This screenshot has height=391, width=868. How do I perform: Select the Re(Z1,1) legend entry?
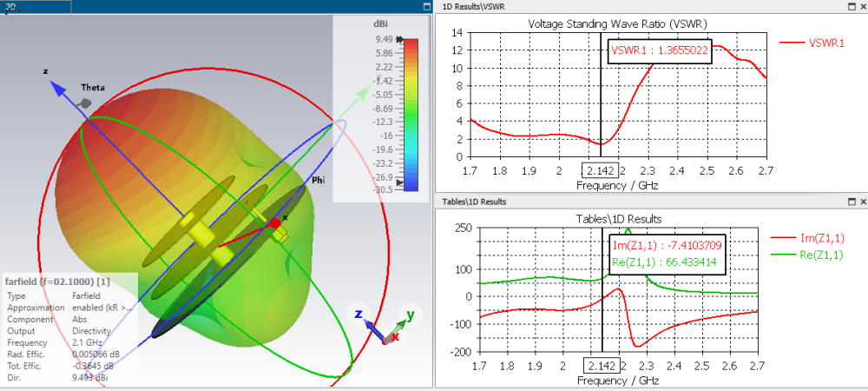tap(807, 255)
